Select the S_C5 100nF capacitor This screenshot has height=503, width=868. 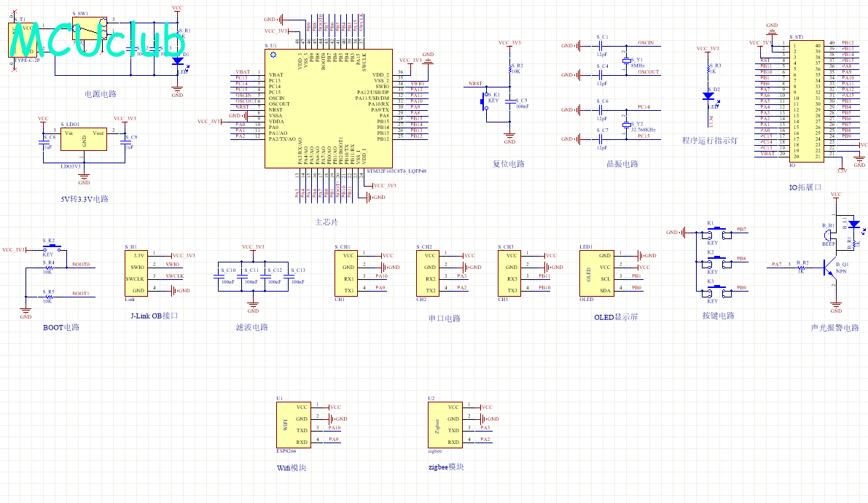click(510, 103)
